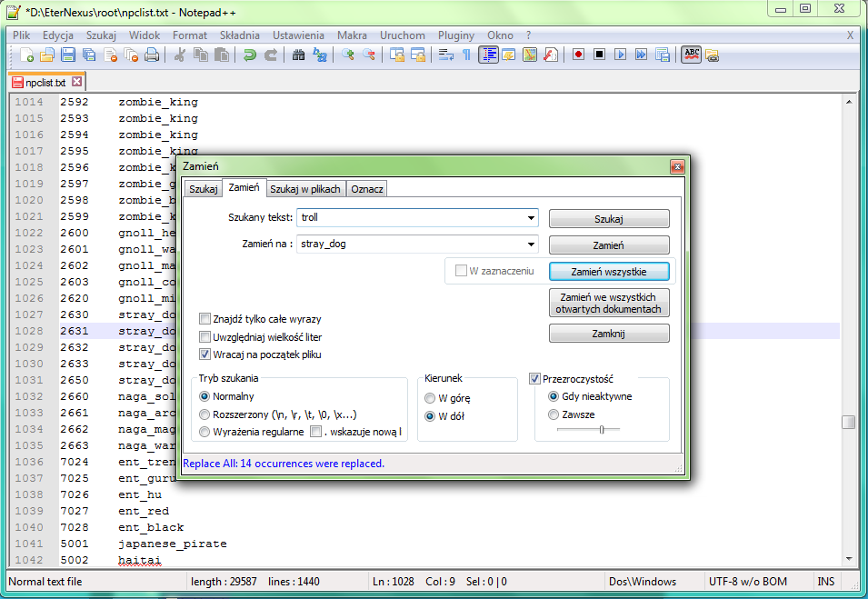
Task: Click the Copy toolbar icon
Action: (200, 55)
